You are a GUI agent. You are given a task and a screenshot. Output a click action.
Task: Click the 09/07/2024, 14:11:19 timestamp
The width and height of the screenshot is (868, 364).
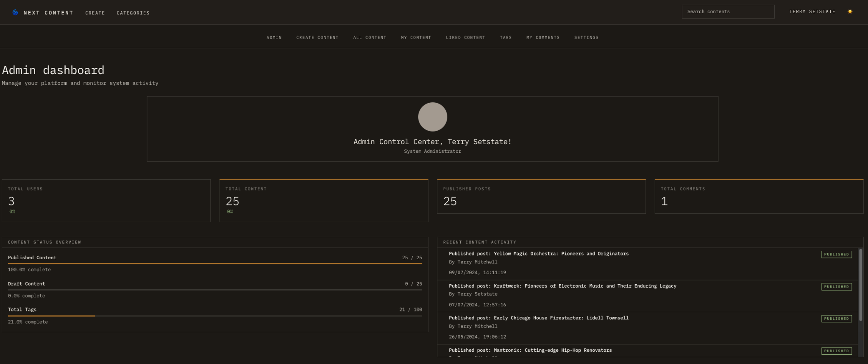(477, 272)
